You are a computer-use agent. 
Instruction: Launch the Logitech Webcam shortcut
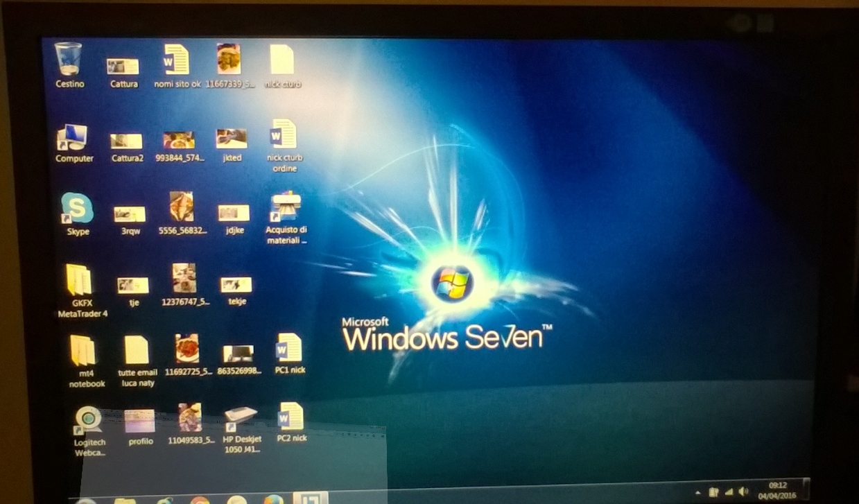click(89, 421)
